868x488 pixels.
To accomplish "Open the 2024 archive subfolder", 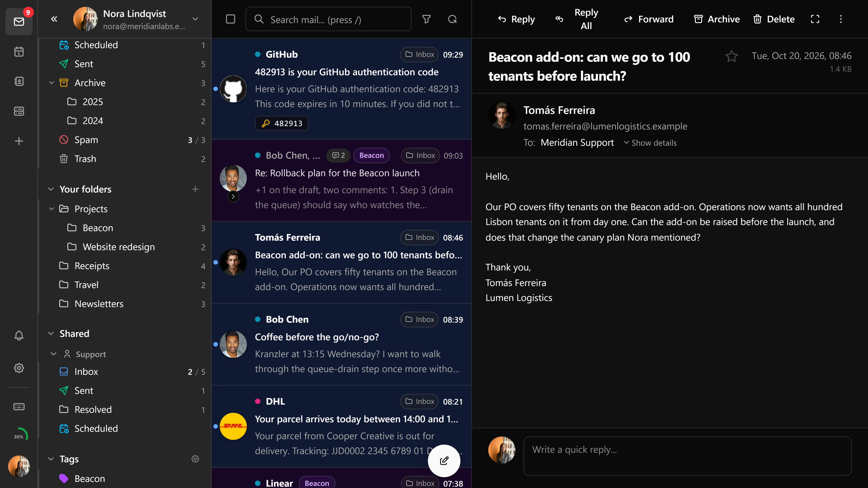I will pos(125,121).
